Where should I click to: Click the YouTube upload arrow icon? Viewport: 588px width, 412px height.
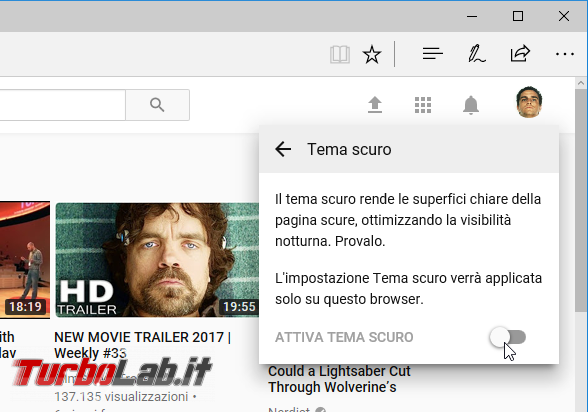[375, 105]
